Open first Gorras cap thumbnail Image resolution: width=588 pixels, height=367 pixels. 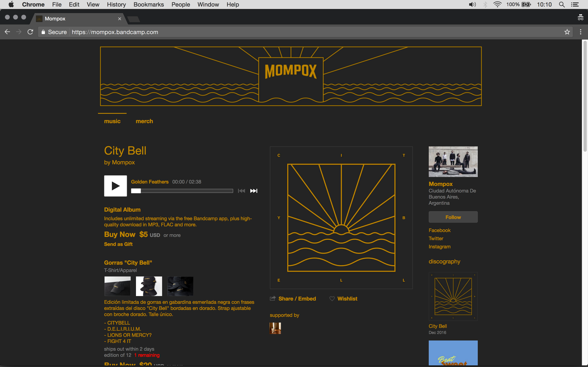[117, 286]
